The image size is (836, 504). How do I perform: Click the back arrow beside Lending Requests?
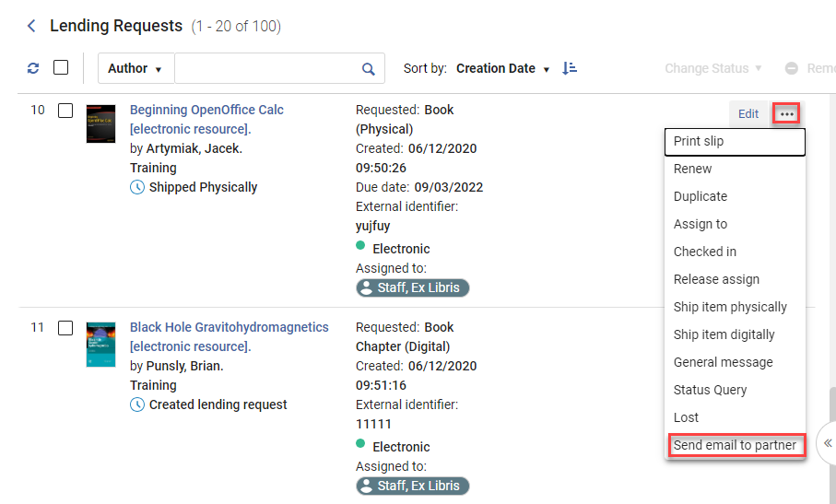(x=31, y=26)
